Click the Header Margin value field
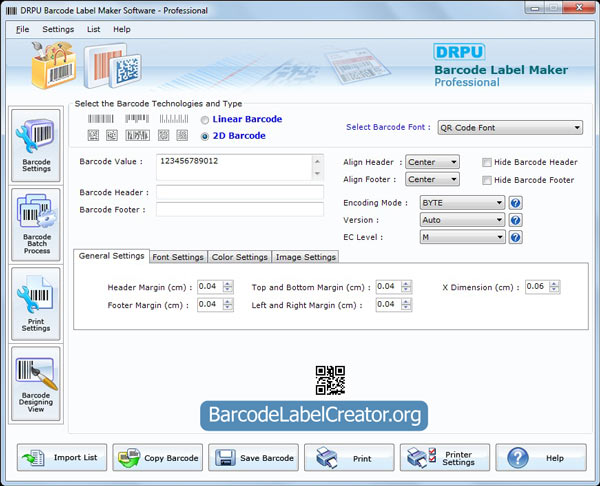Screen dimensions: 600x486 (x=210, y=287)
